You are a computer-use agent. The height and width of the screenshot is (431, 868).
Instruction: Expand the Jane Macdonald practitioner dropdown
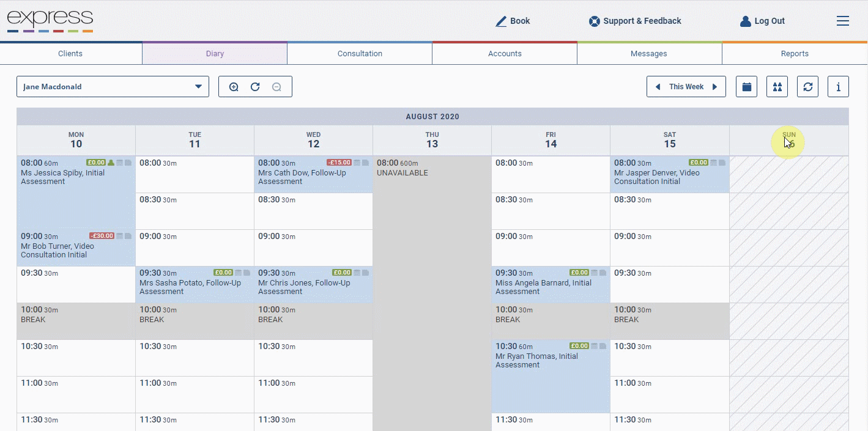(113, 87)
